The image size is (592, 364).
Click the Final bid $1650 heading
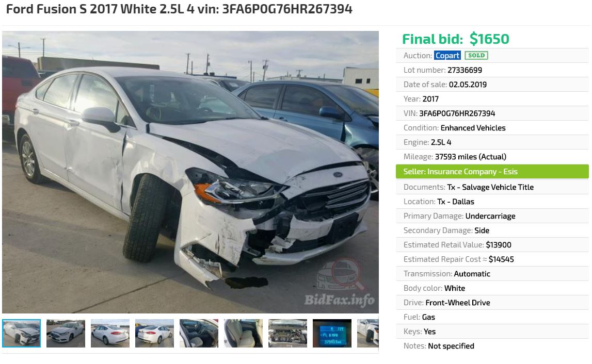tap(456, 39)
